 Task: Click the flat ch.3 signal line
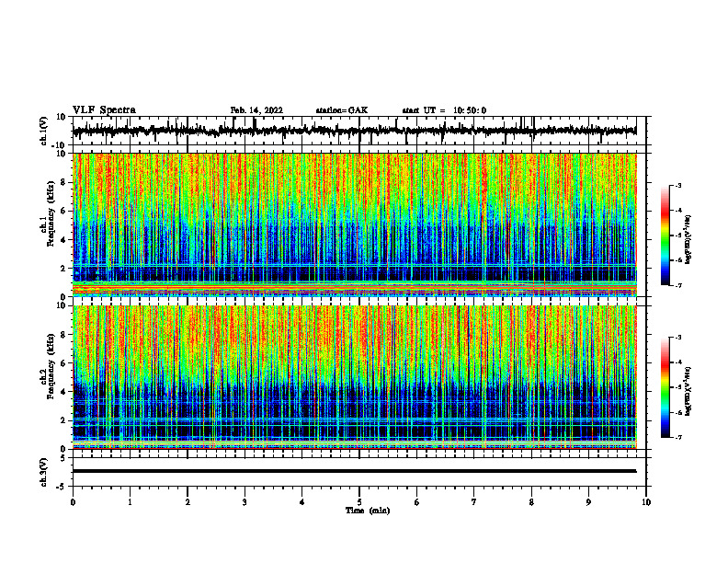click(x=355, y=471)
